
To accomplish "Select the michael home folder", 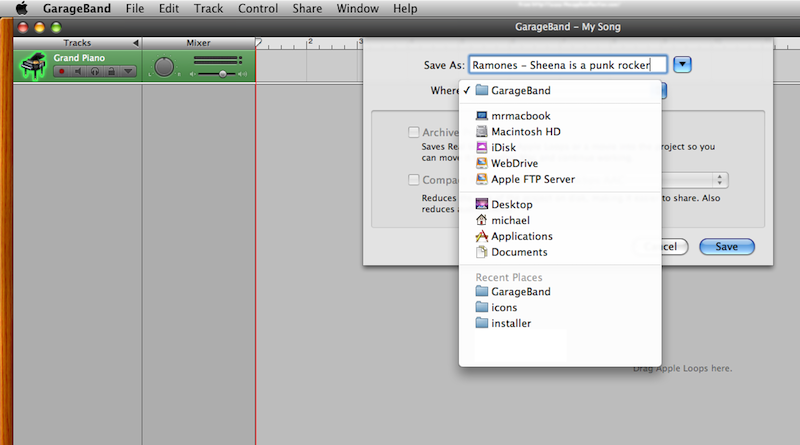I will 510,220.
